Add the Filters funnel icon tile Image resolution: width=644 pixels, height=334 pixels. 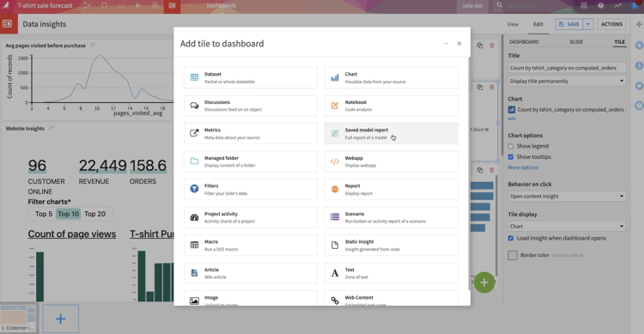point(194,189)
